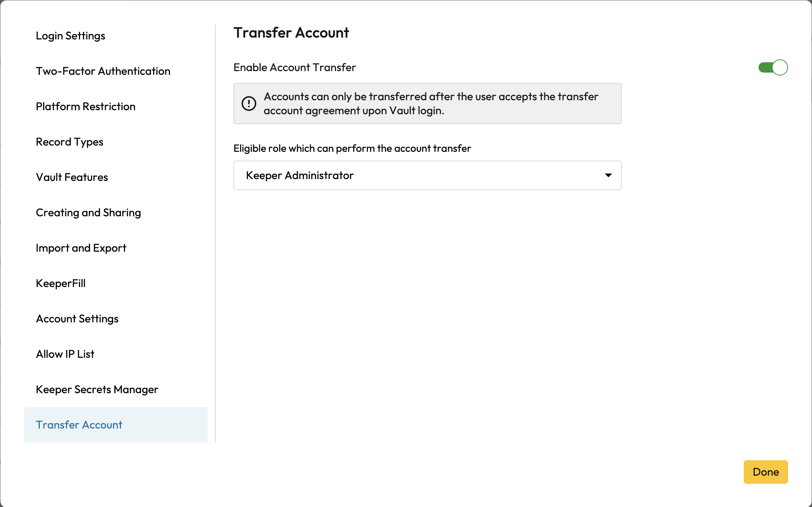Viewport: 812px width, 507px height.
Task: Click the Enable Account Transfer label
Action: pyautogui.click(x=295, y=67)
